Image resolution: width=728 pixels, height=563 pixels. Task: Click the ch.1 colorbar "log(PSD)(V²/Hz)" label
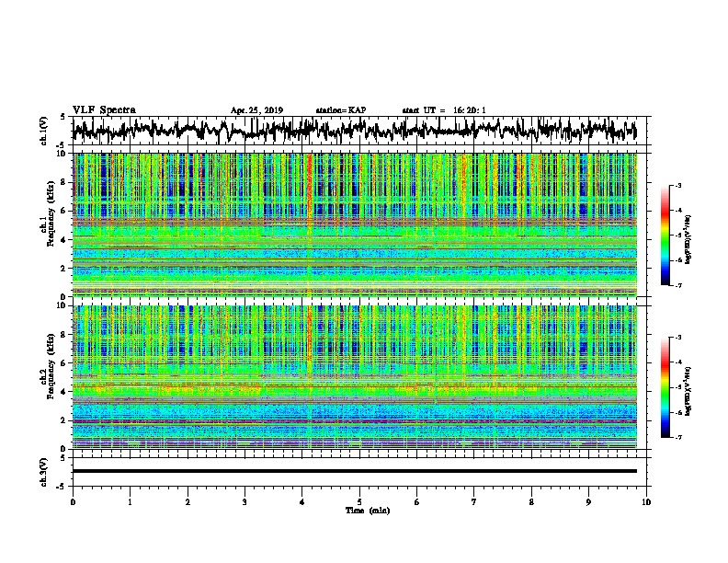[688, 240]
